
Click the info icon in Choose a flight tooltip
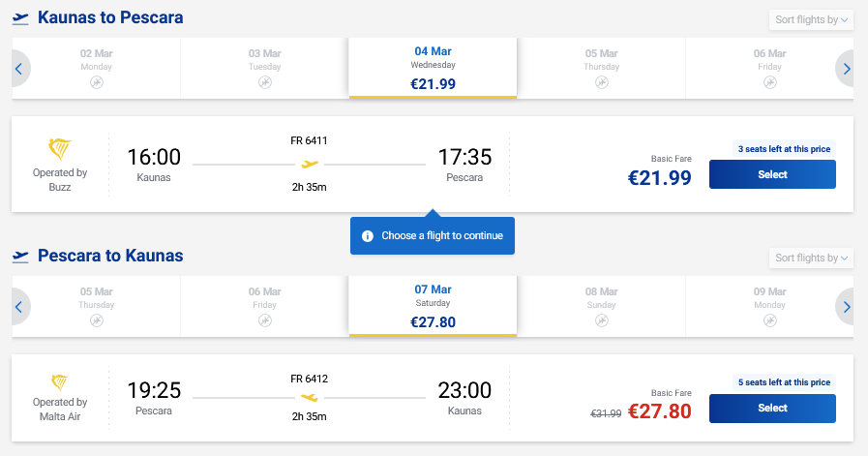coord(368,236)
